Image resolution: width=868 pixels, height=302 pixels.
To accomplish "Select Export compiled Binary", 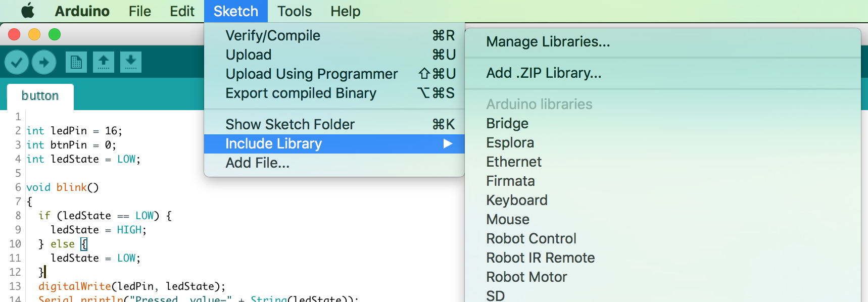I will tap(334, 93).
